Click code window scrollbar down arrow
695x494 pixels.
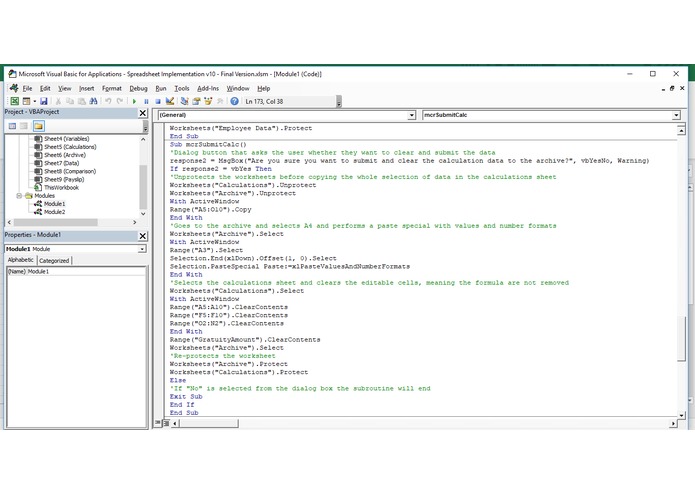pos(681,415)
